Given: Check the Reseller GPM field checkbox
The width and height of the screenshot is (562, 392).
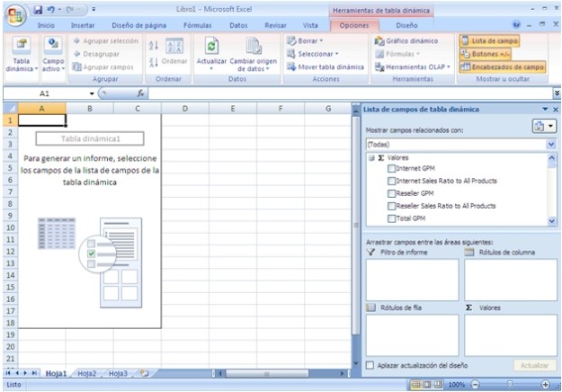Looking at the screenshot, I should 391,193.
